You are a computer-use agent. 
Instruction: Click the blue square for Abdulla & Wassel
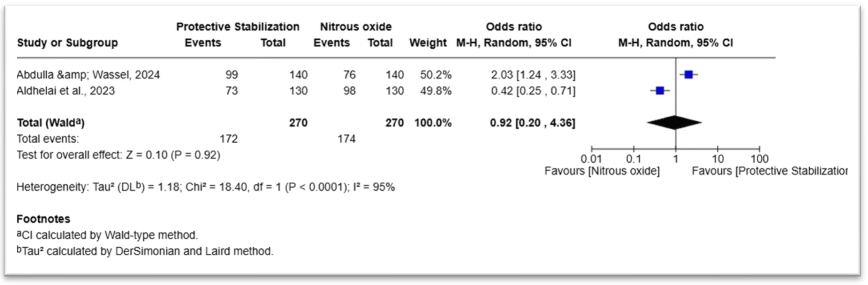click(x=688, y=74)
